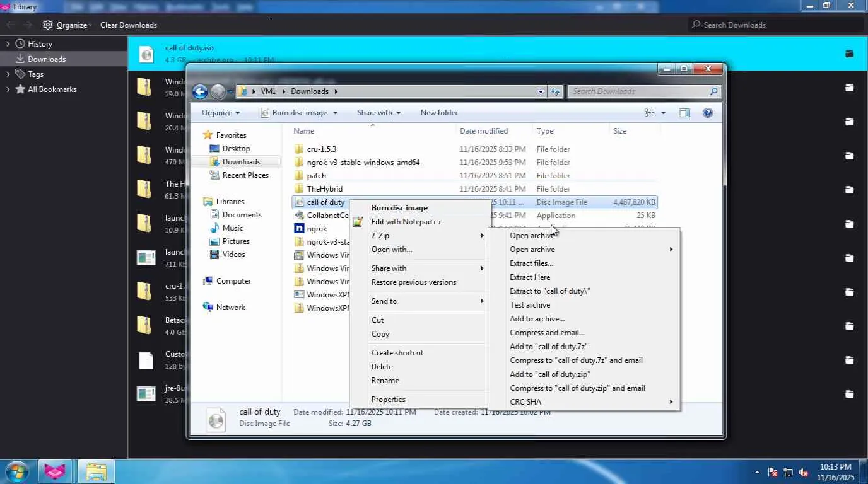Expand the CRC SHA submenu
This screenshot has height=484, width=868.
tap(584, 402)
